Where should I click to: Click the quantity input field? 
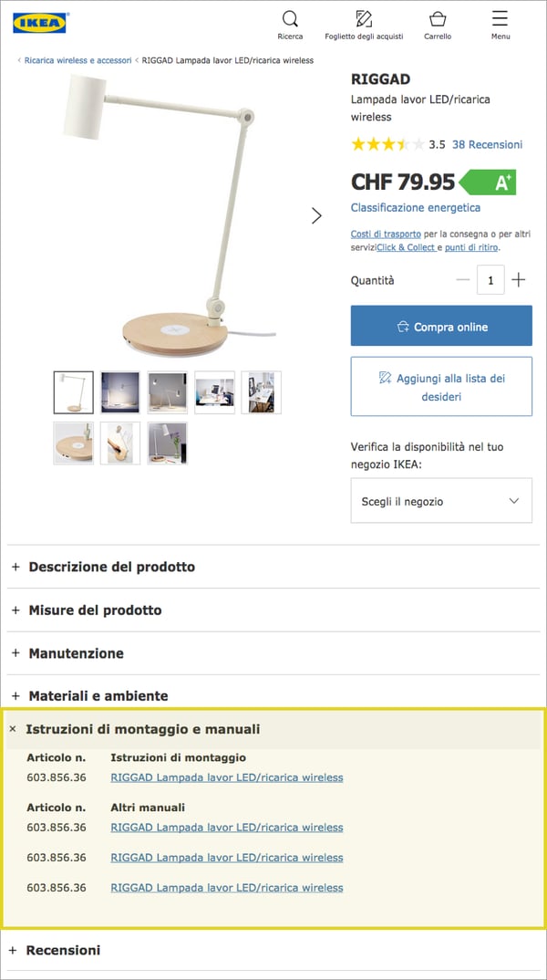[x=490, y=280]
